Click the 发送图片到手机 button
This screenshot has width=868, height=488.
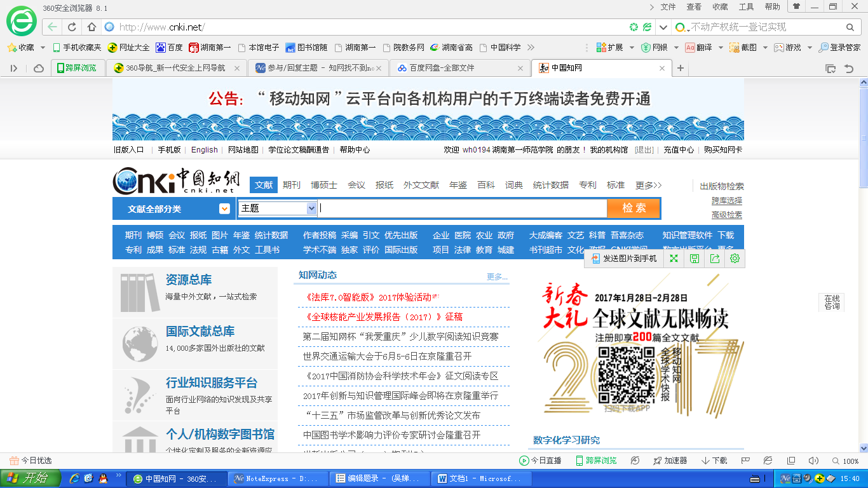pos(624,259)
